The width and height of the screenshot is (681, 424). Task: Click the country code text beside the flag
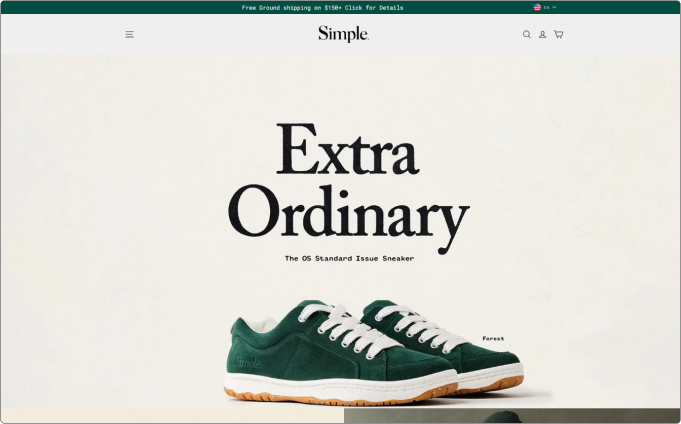point(547,7)
